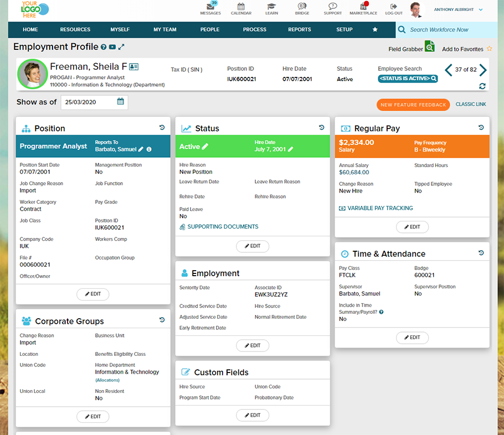The image size is (504, 435).
Task: Open the calendar picker in Show as of field
Action: coord(120,102)
